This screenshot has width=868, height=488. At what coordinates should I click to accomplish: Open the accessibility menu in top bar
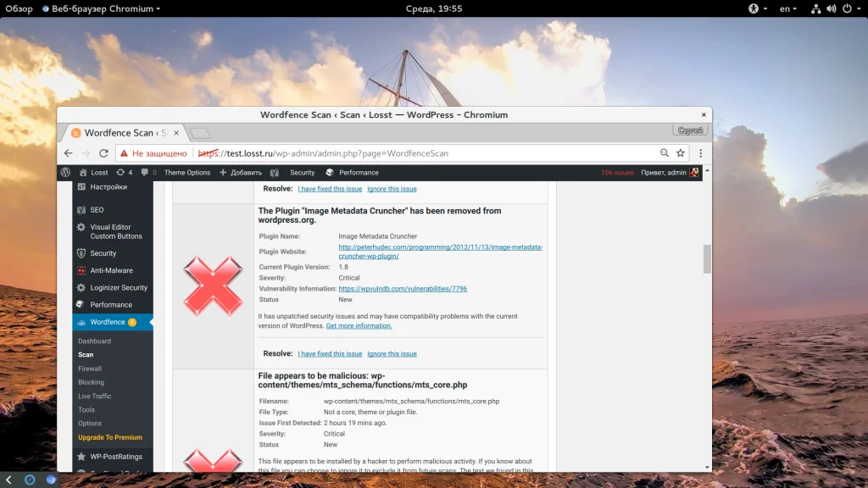point(758,8)
